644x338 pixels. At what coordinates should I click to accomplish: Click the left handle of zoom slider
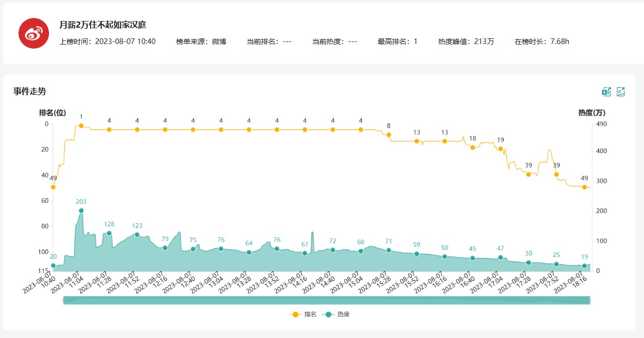[63, 301]
